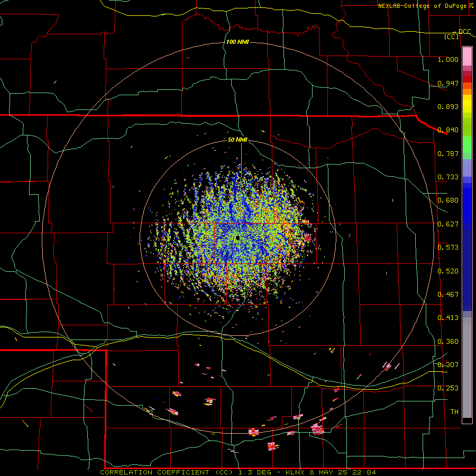476x476 pixels.
Task: Click the 100 NMI range ring label
Action: pos(237,42)
